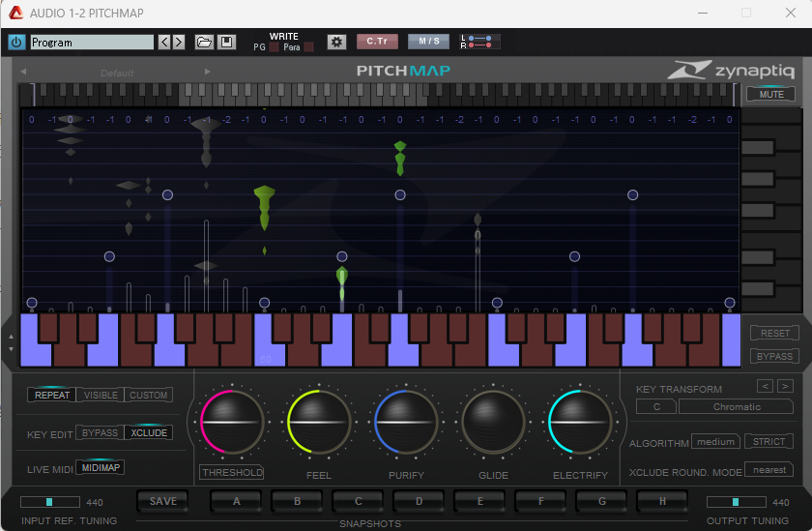Toggle the plugin power button
The width and height of the screenshot is (812, 531).
click(x=16, y=42)
